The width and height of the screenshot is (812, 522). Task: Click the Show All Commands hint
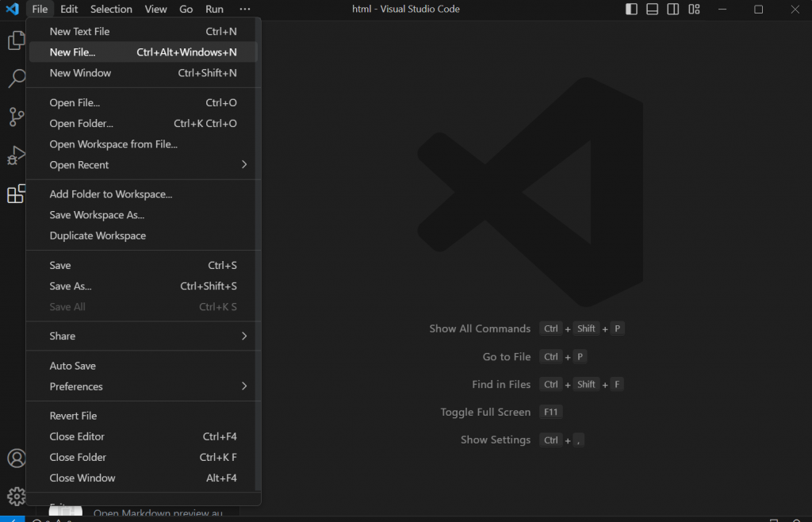(x=480, y=329)
